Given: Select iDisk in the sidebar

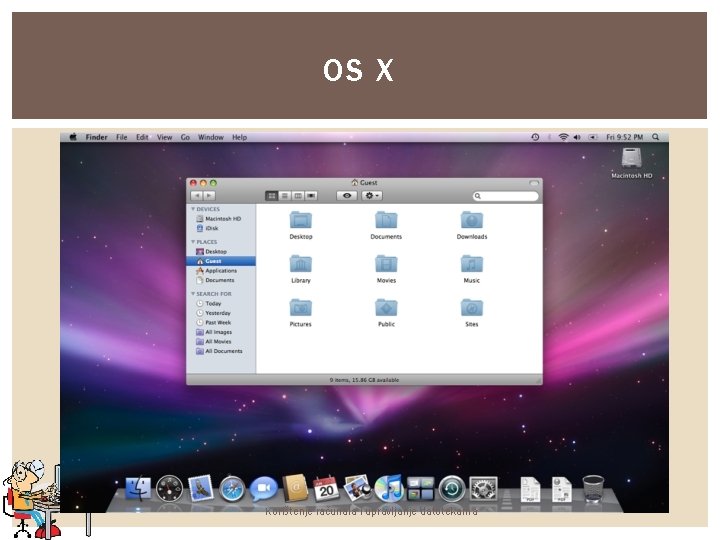Looking at the screenshot, I should [221, 228].
